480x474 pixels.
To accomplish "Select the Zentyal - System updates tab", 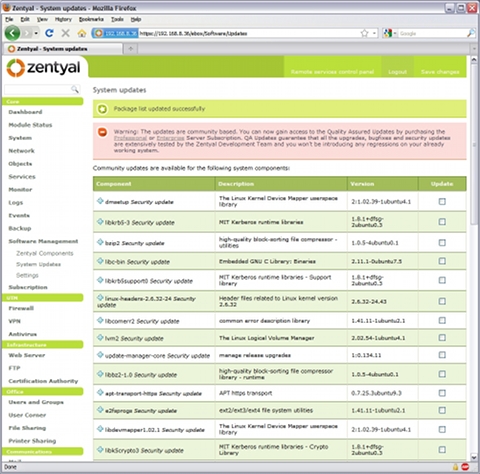I will 63,49.
